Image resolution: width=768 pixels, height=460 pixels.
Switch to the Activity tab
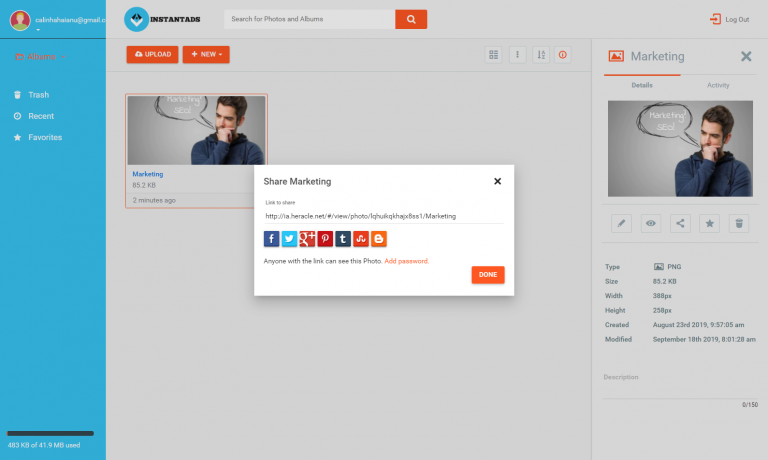click(x=718, y=85)
